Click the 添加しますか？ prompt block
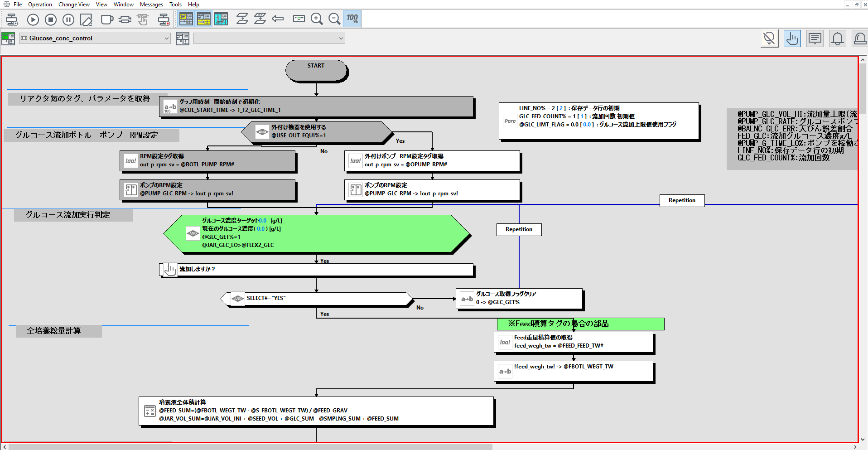 click(316, 270)
